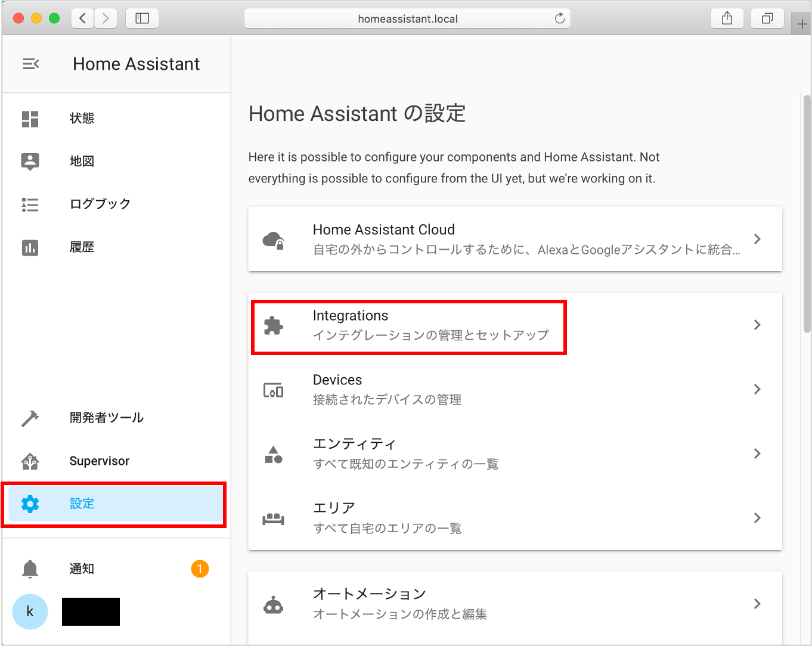The image size is (812, 646).
Task: Open 開発者ツール in the sidebar
Action: (107, 418)
